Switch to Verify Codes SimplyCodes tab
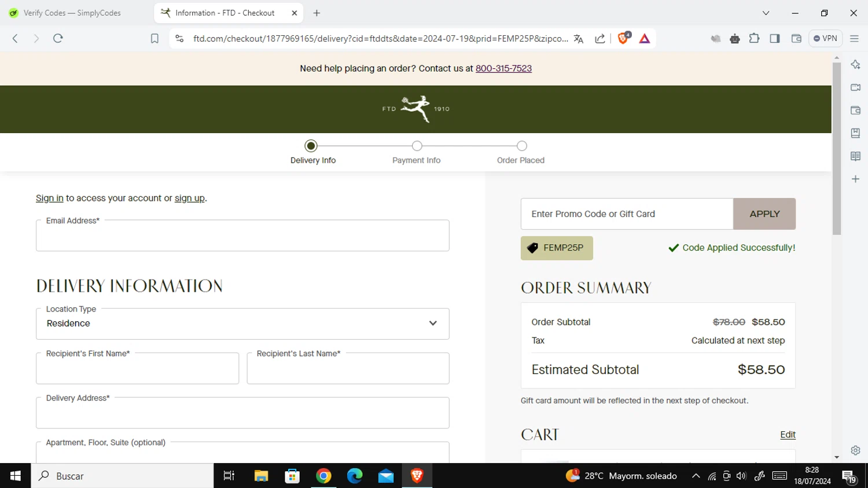This screenshot has height=488, width=868. point(72,13)
